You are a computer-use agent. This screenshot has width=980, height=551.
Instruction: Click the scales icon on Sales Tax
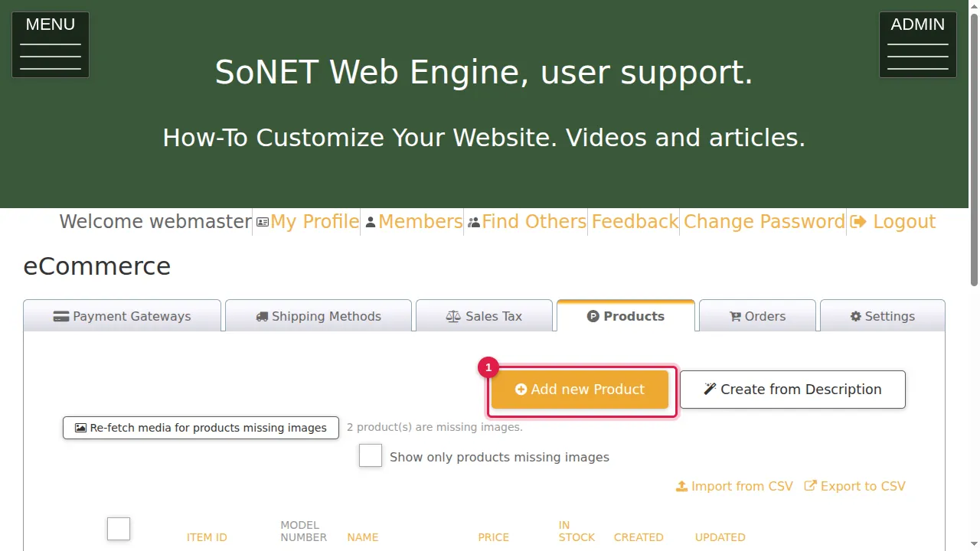click(453, 316)
